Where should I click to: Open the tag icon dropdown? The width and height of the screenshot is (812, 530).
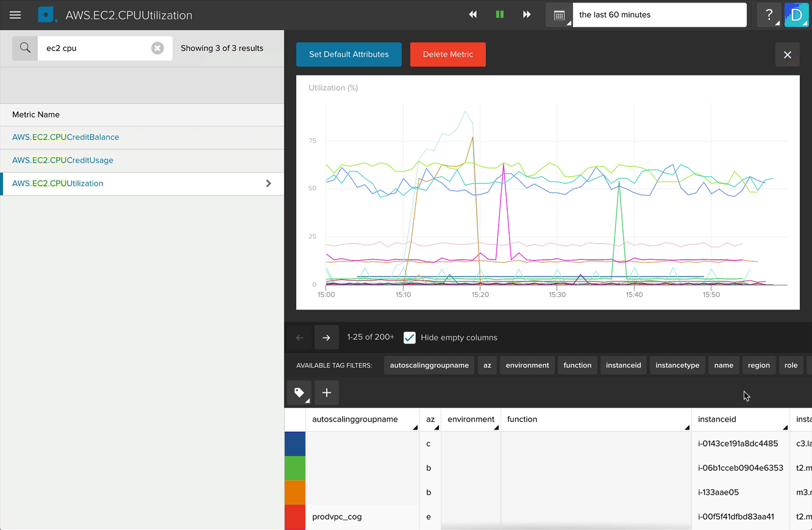[x=299, y=393]
